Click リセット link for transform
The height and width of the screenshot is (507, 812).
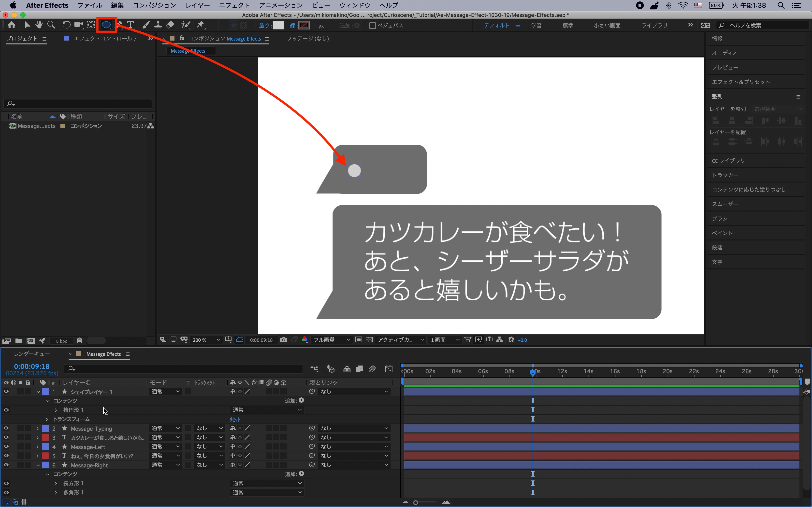click(x=235, y=419)
